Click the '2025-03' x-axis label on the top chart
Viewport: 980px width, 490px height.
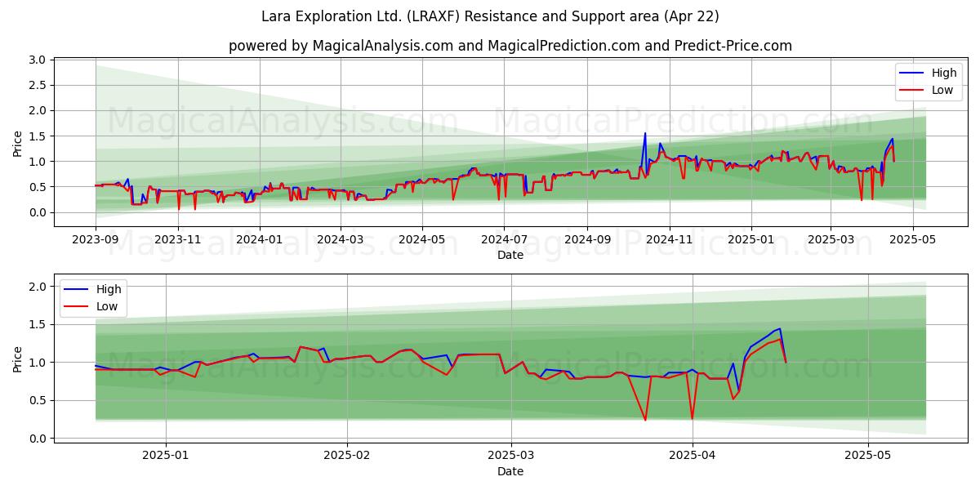830,240
